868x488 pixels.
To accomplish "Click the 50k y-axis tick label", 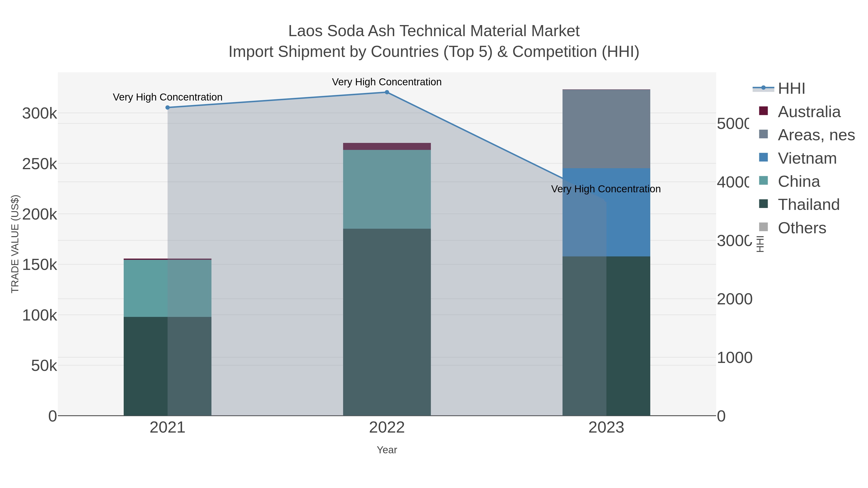I will tap(44, 366).
